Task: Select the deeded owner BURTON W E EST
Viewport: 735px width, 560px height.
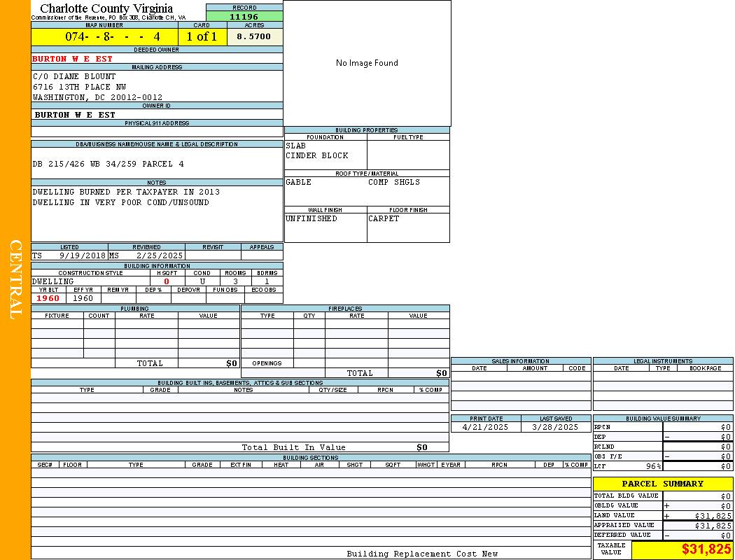Action: [x=72, y=59]
